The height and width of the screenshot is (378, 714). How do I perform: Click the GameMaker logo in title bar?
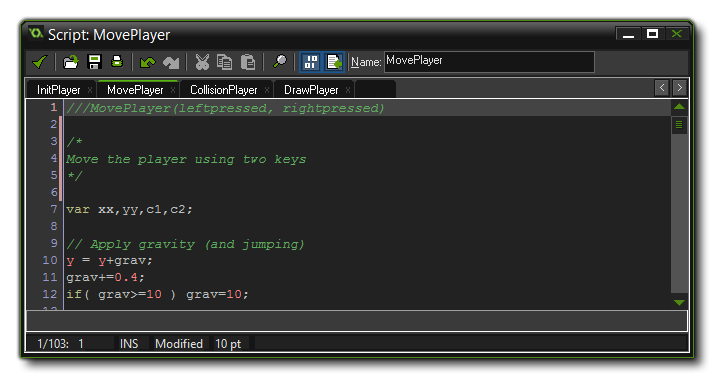pyautogui.click(x=36, y=33)
